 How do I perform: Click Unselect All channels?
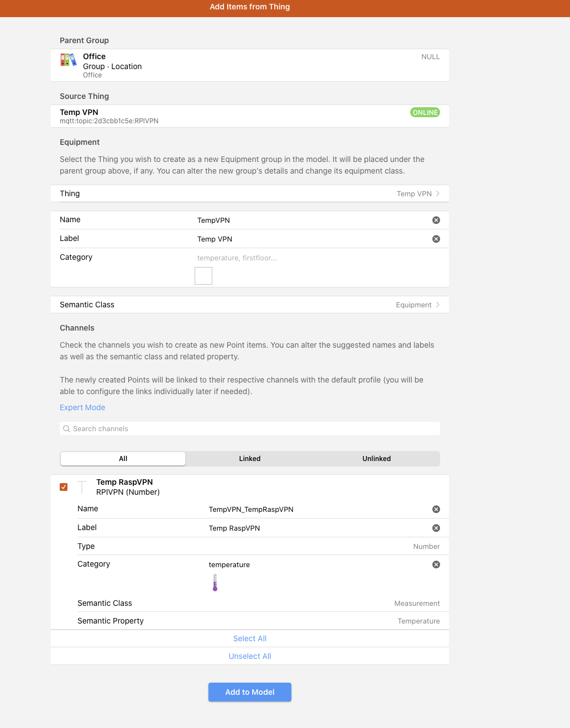[249, 656]
